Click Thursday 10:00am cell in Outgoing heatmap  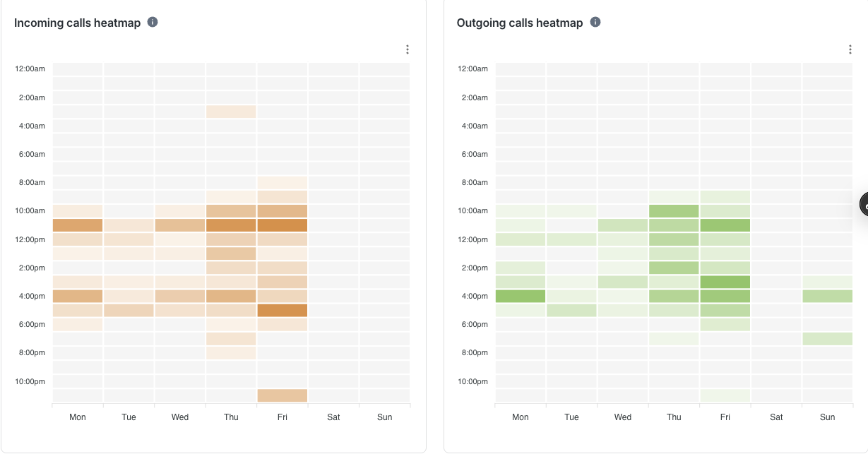(x=674, y=211)
